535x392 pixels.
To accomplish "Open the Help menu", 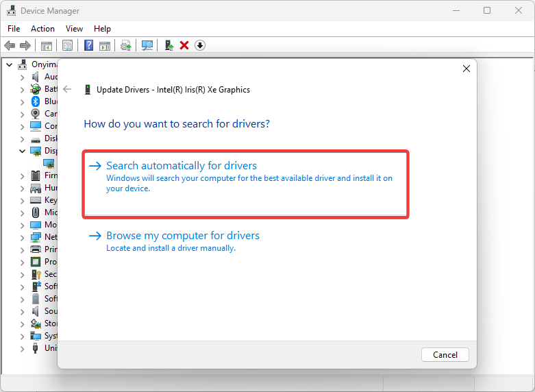I will (x=102, y=29).
